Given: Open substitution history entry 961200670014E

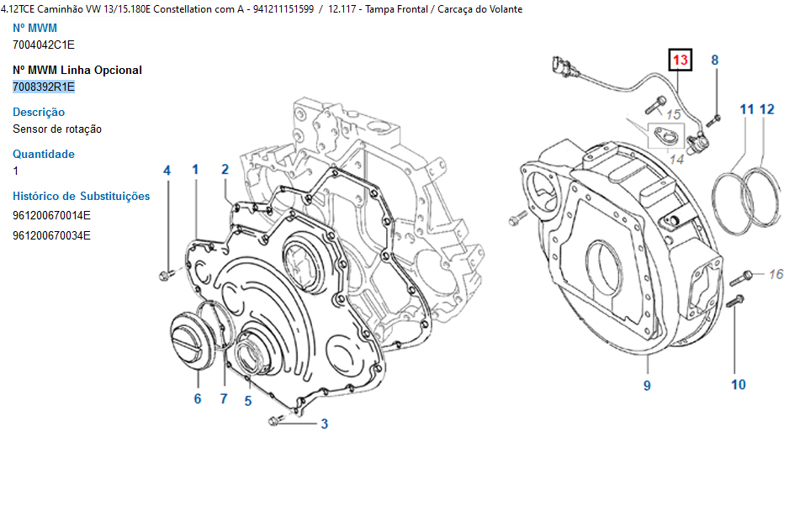Looking at the screenshot, I should pyautogui.click(x=51, y=215).
